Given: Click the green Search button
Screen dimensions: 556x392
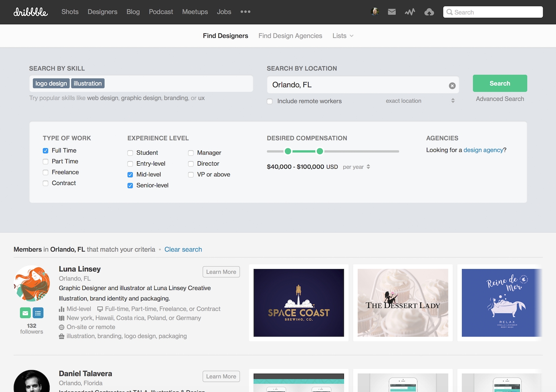Looking at the screenshot, I should tap(500, 83).
